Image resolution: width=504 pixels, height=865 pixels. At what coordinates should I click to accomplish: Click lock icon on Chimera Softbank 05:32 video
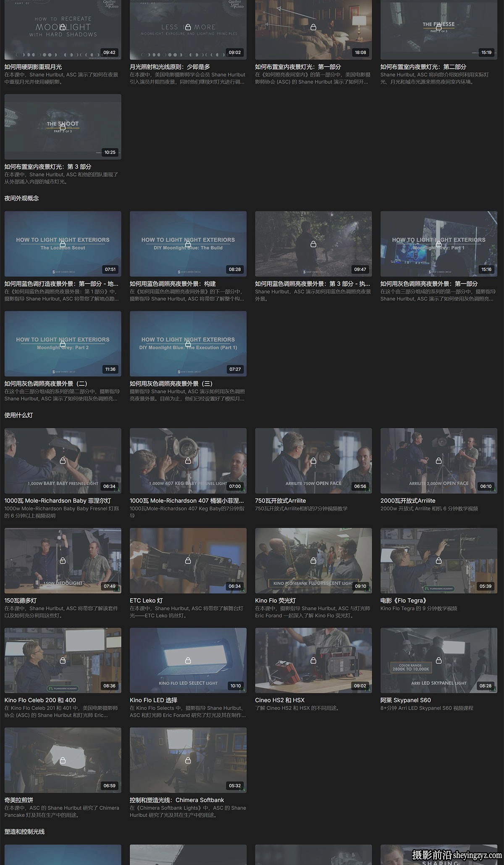[x=188, y=760]
